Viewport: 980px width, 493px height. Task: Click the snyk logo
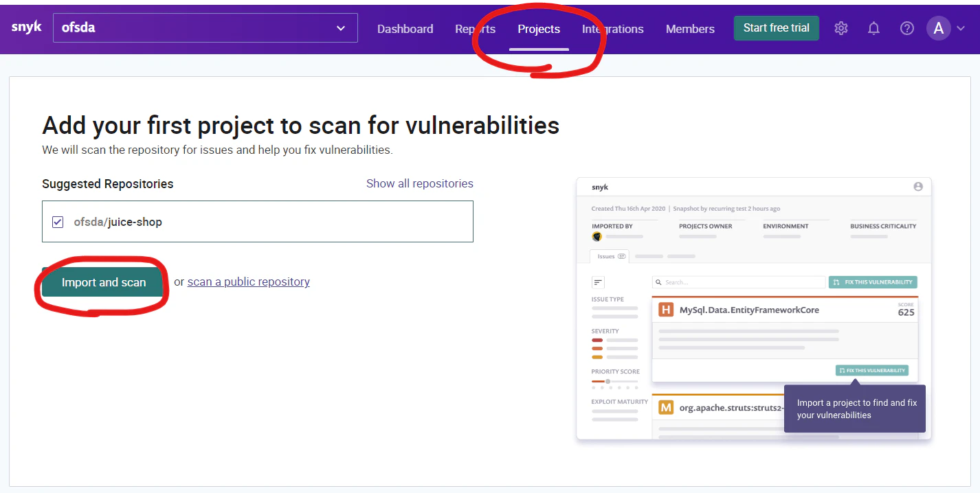click(x=26, y=27)
